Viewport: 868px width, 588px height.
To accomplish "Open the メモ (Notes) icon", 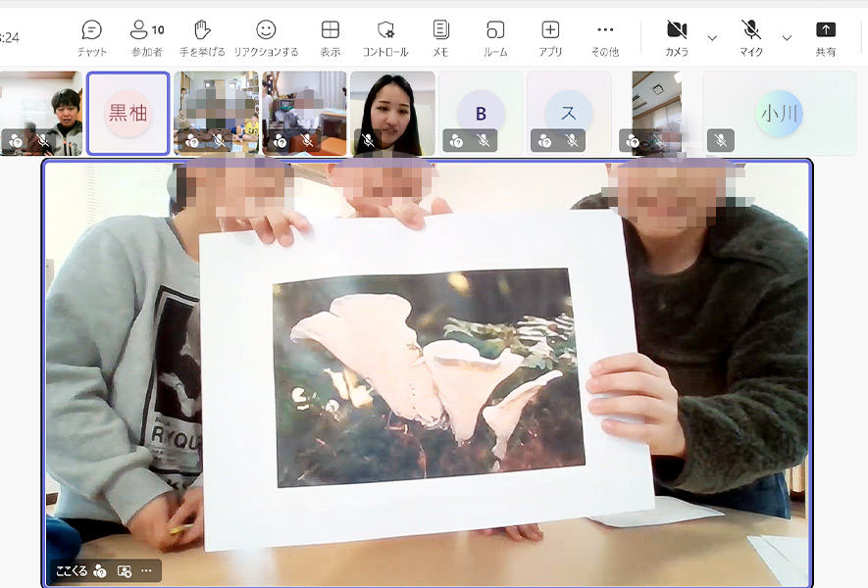I will pos(440,36).
